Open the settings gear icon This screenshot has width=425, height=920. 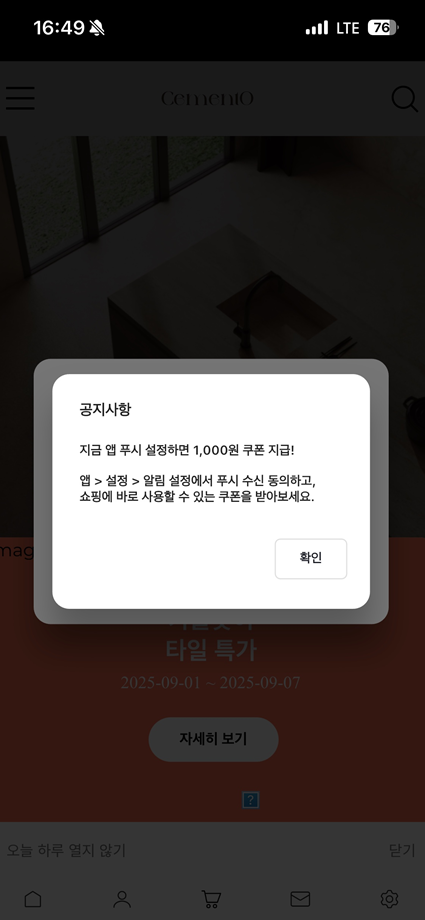pos(389,899)
